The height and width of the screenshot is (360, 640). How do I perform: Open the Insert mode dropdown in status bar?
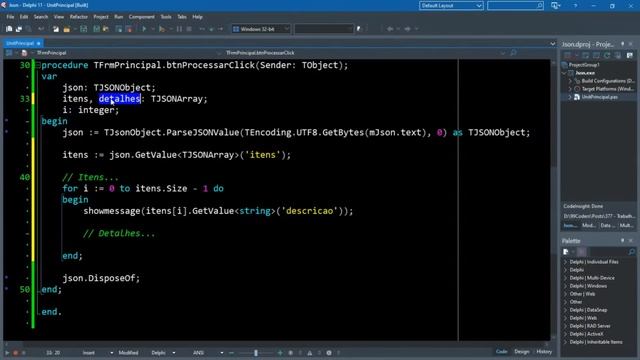(x=111, y=353)
